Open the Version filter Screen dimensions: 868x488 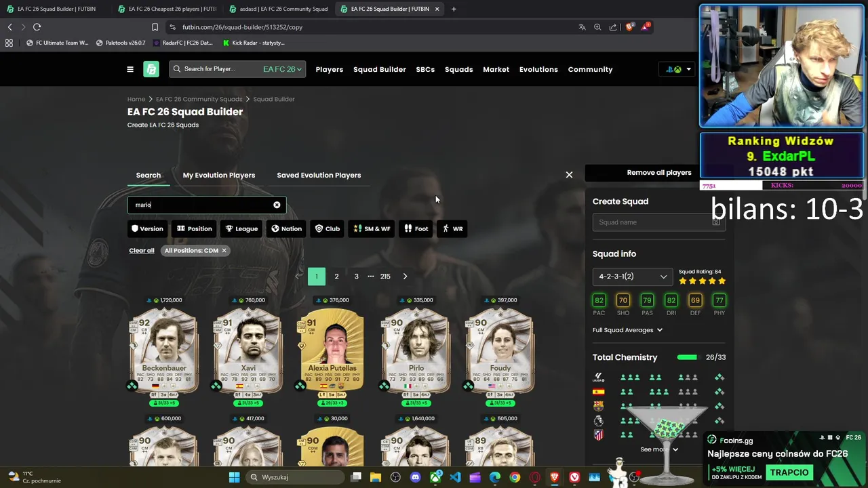147,228
